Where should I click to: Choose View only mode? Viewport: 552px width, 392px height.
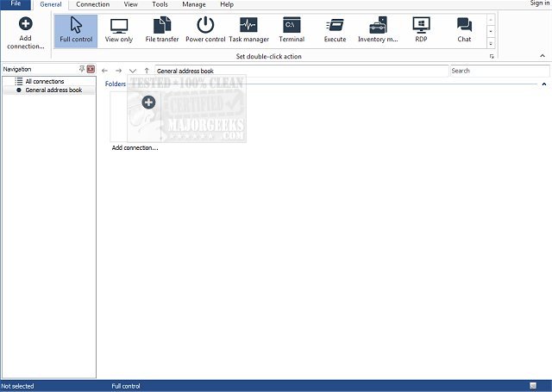coord(118,30)
